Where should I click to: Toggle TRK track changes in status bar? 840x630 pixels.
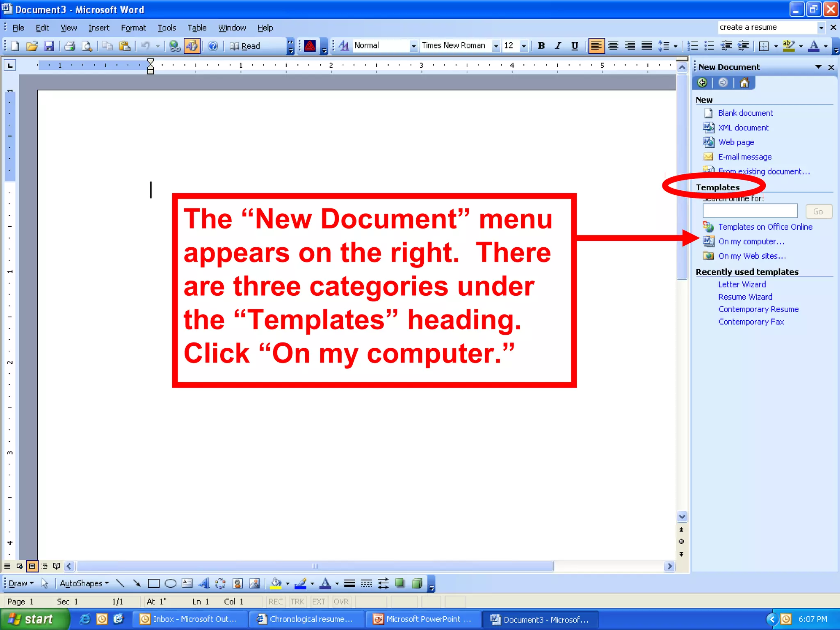(x=297, y=601)
